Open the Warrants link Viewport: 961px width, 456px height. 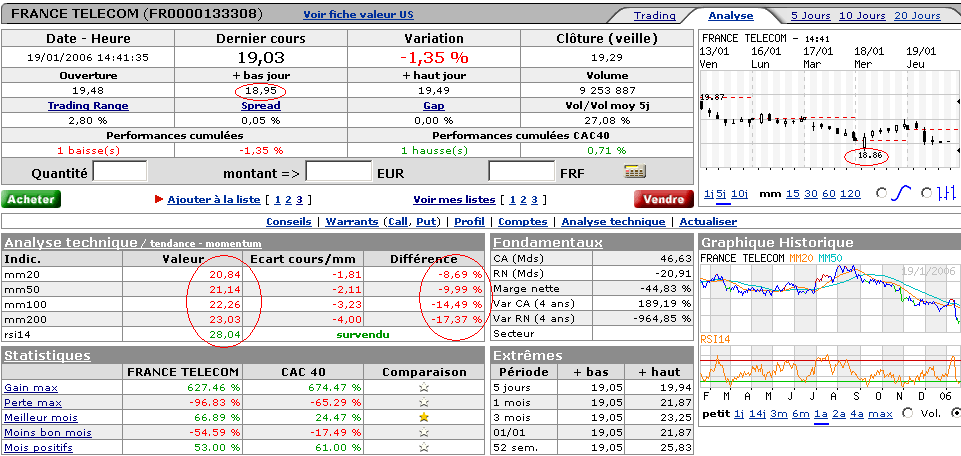[x=352, y=222]
